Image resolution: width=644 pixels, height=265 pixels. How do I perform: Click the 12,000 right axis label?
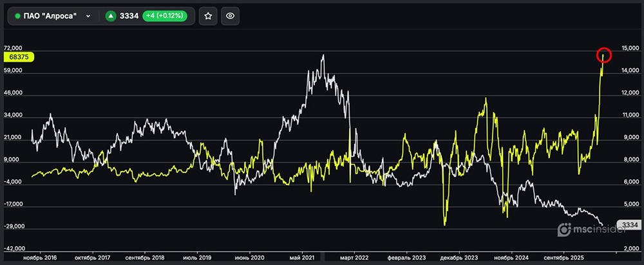point(631,93)
